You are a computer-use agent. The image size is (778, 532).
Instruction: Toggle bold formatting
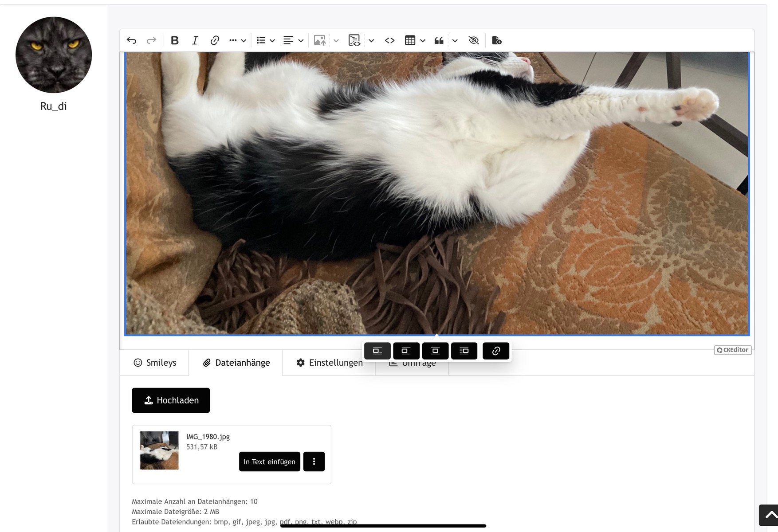coord(175,40)
